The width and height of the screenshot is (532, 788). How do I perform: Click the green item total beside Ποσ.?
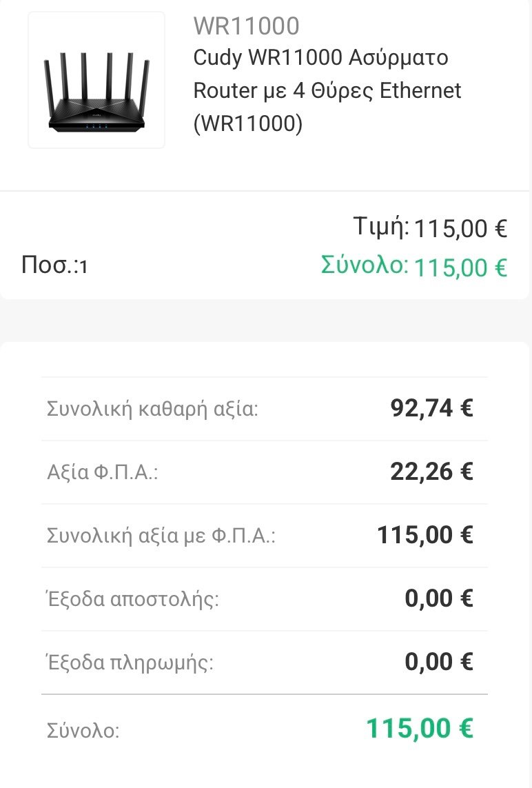[x=460, y=267]
